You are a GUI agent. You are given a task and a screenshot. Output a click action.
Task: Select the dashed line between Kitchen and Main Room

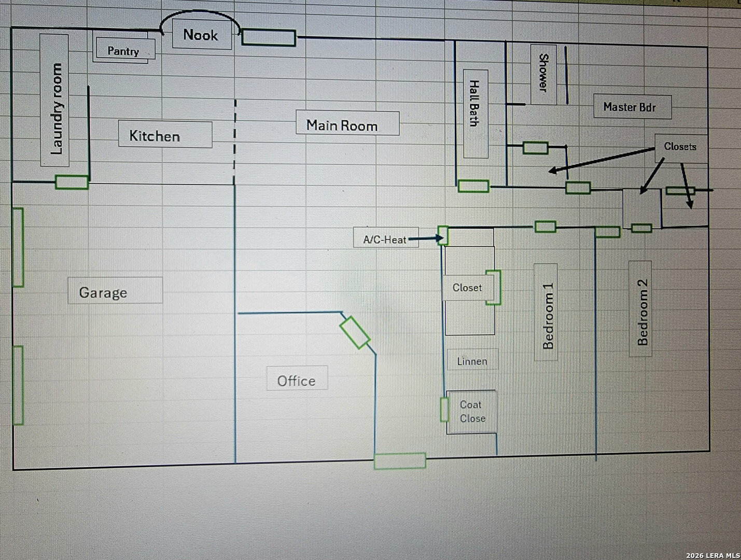(235, 141)
